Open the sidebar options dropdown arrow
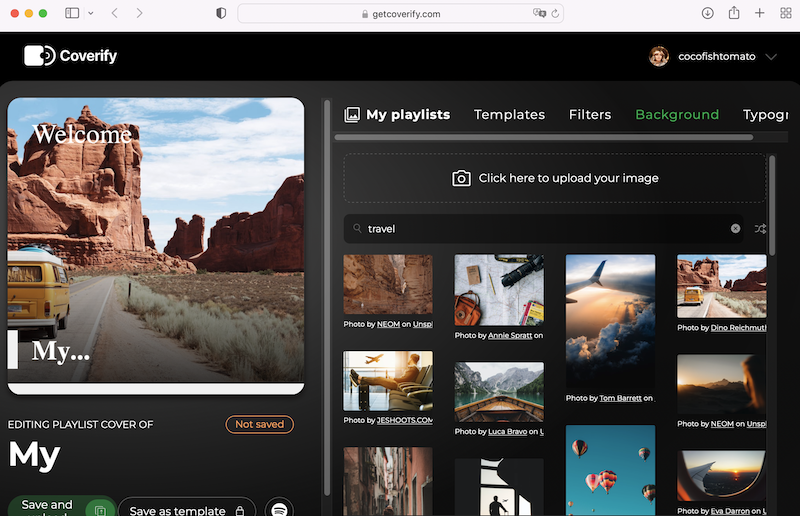Viewport: 800px width, 516px height. [91, 13]
